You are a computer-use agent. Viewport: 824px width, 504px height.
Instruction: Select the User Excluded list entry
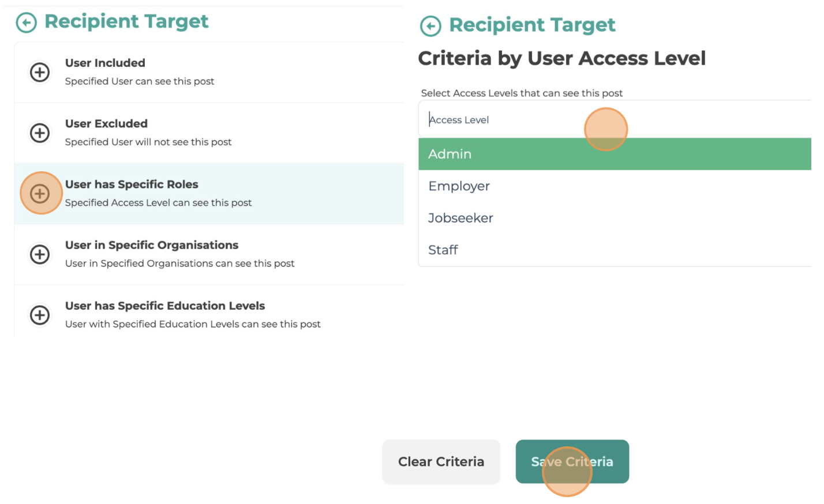tap(209, 133)
